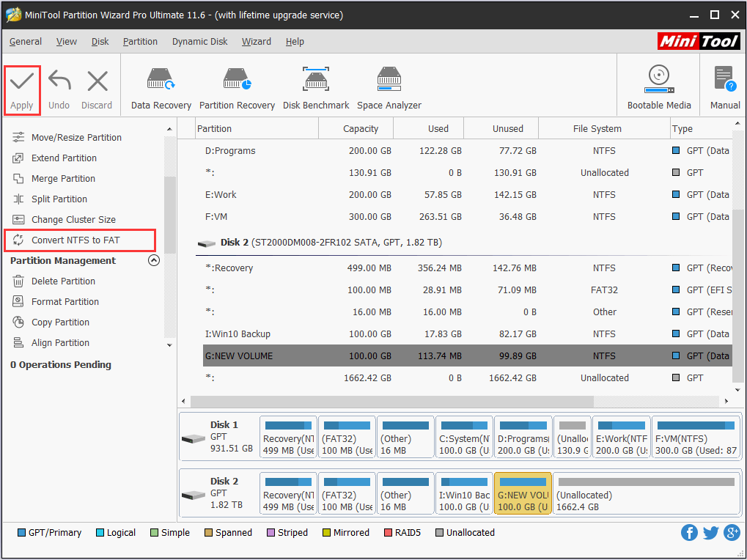Select the D:Programs partition row
The width and height of the screenshot is (747, 560).
coord(468,150)
